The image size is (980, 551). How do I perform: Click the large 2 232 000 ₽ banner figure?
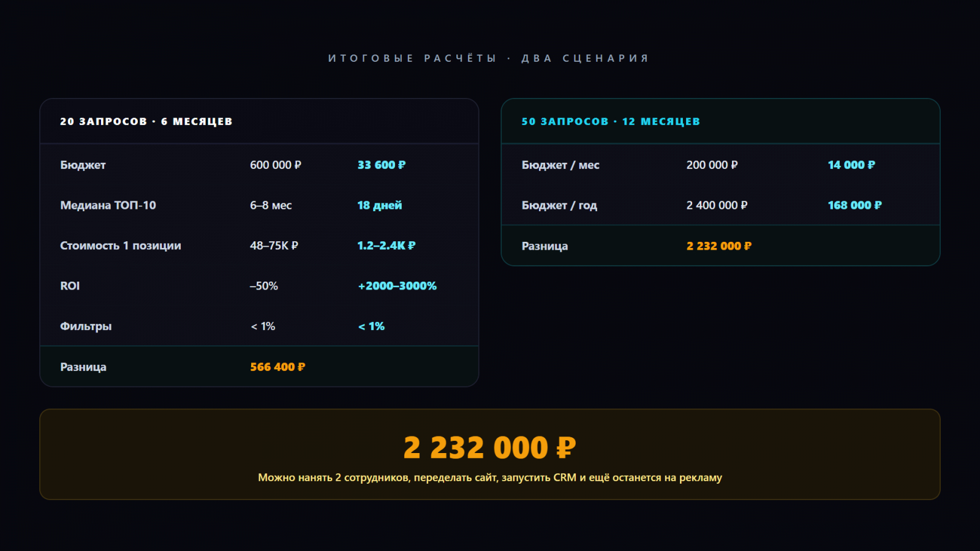489,448
